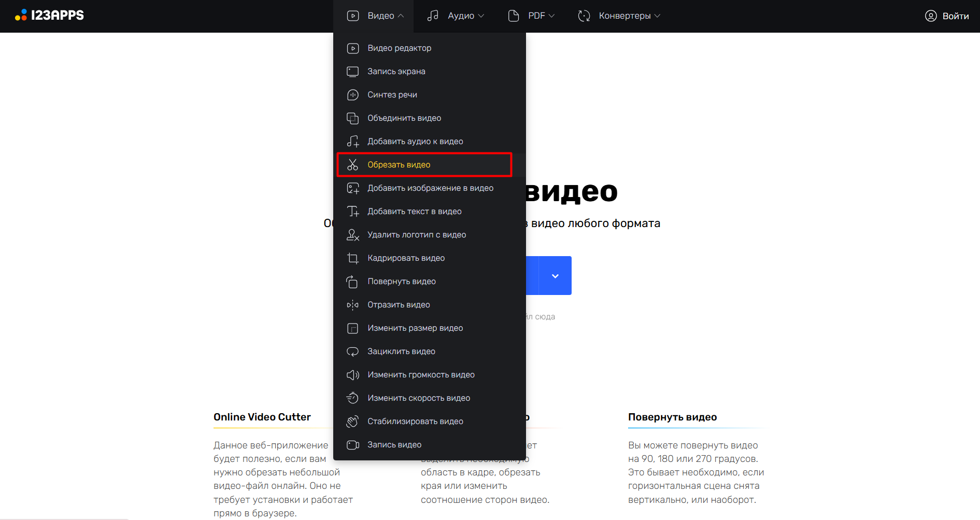This screenshot has width=980, height=520.
Task: Click the Войти login button
Action: click(947, 16)
